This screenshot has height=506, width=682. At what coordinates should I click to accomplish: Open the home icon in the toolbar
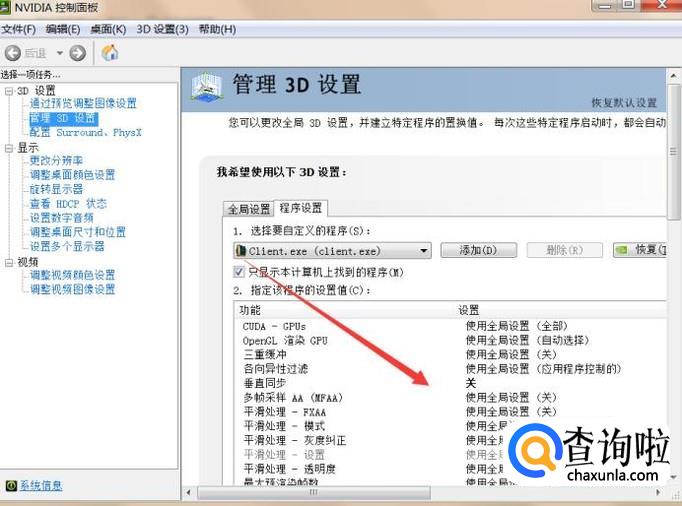point(110,53)
